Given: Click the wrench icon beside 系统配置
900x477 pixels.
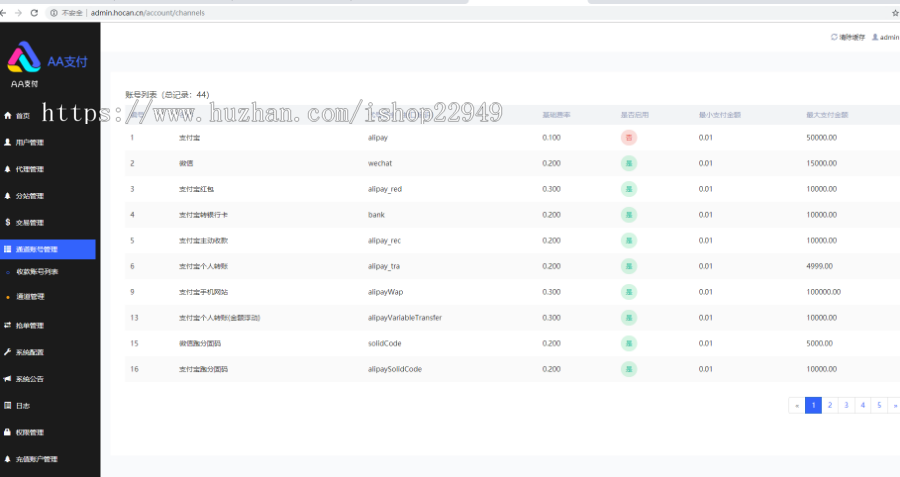Looking at the screenshot, I should pyautogui.click(x=8, y=352).
